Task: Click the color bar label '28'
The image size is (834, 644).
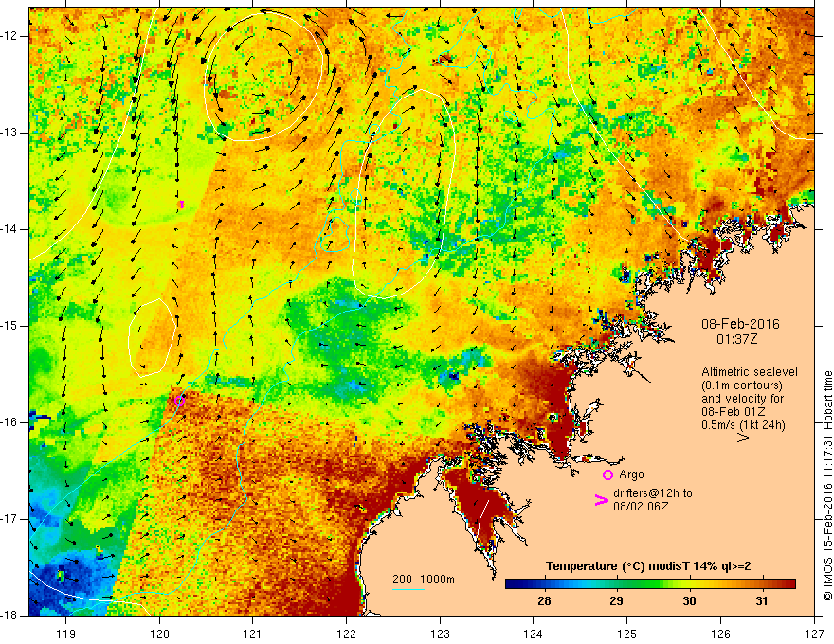Action: tap(544, 601)
